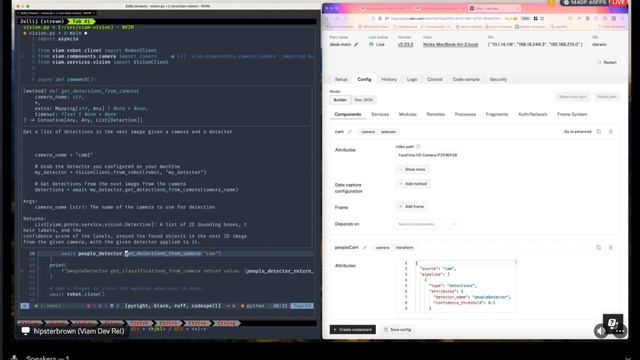
Task: Click the 'python' filetype in NVIM statusline
Action: tap(255, 306)
